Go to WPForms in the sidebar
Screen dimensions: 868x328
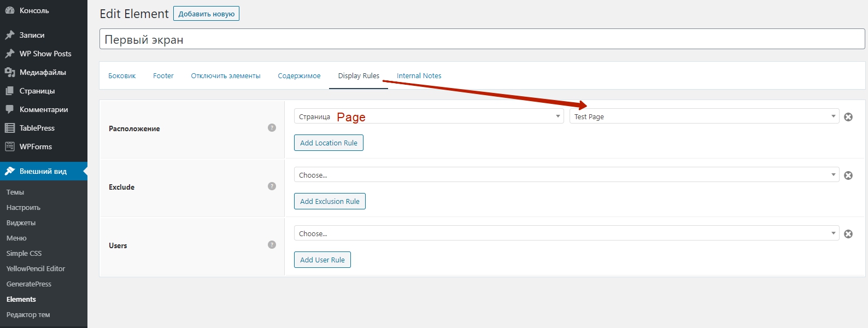pyautogui.click(x=36, y=147)
